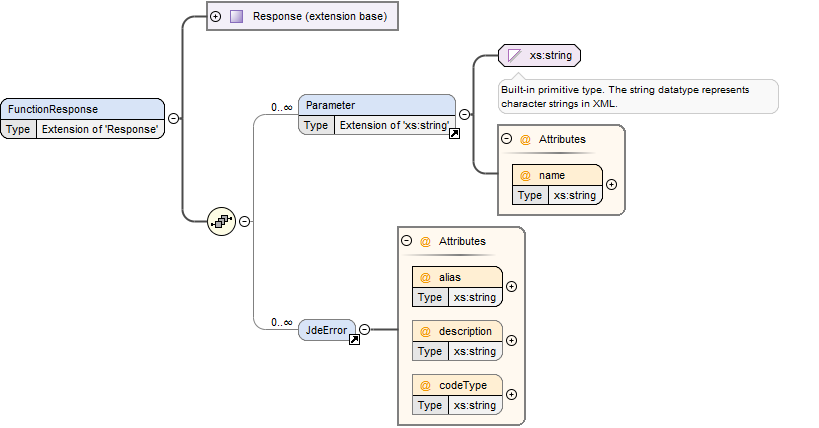Collapse the Parameter element children
819x428 pixels.
(464, 114)
